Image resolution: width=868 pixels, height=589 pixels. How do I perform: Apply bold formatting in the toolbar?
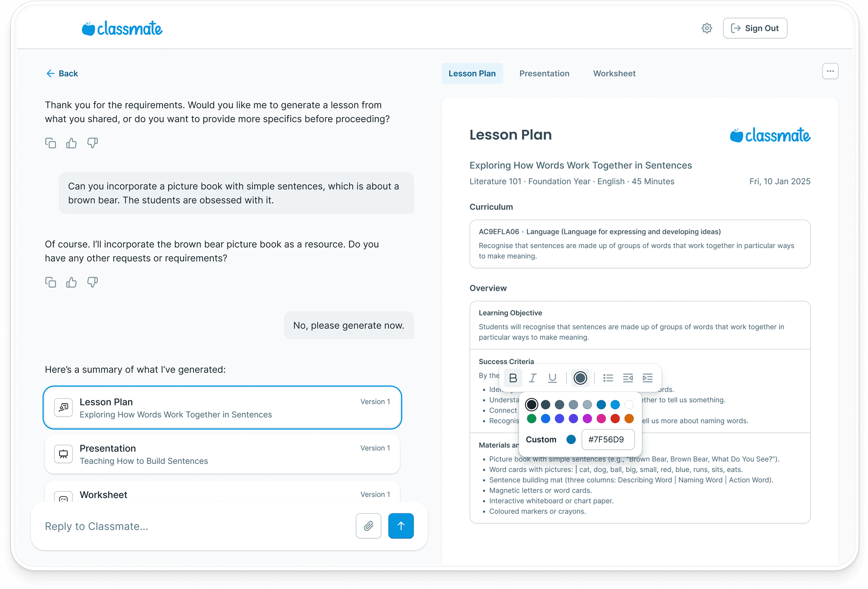pyautogui.click(x=513, y=378)
